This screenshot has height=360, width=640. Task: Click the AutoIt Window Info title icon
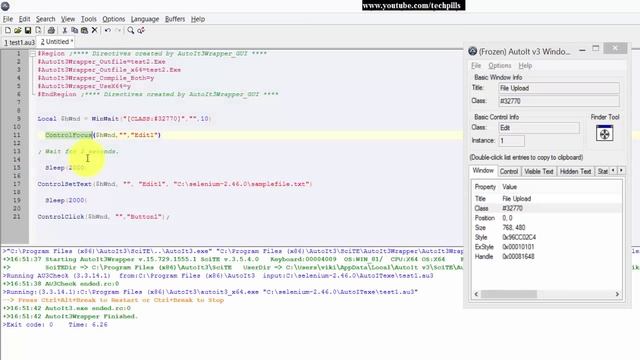click(x=473, y=51)
